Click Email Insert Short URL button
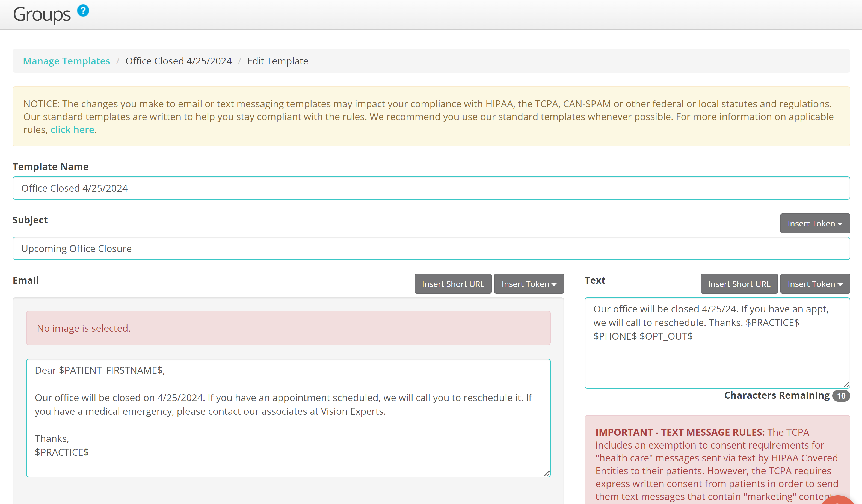The width and height of the screenshot is (862, 504). [453, 284]
